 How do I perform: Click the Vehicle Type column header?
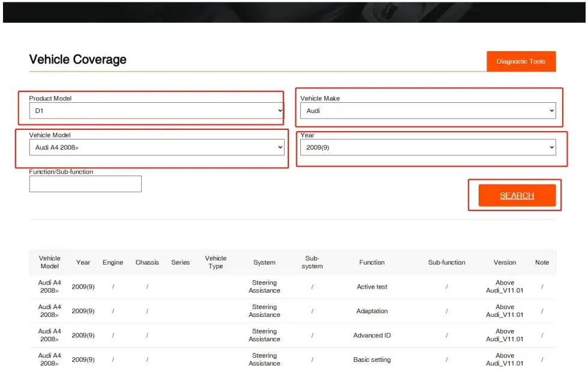[216, 262]
